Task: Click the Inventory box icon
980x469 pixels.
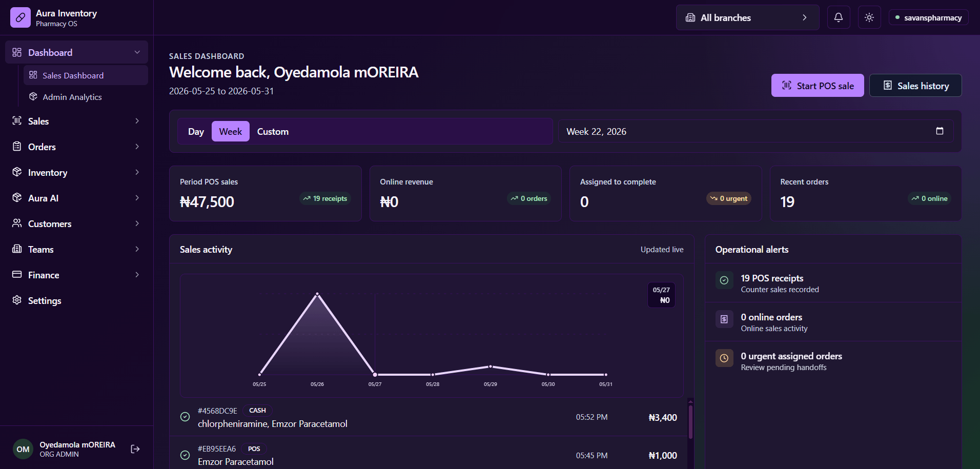Action: pos(17,172)
